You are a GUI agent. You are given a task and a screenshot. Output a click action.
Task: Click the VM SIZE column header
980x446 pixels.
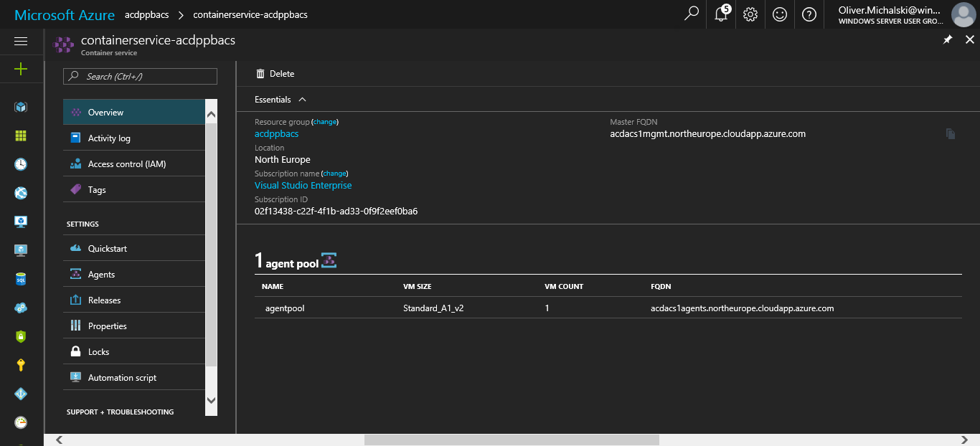pyautogui.click(x=418, y=286)
